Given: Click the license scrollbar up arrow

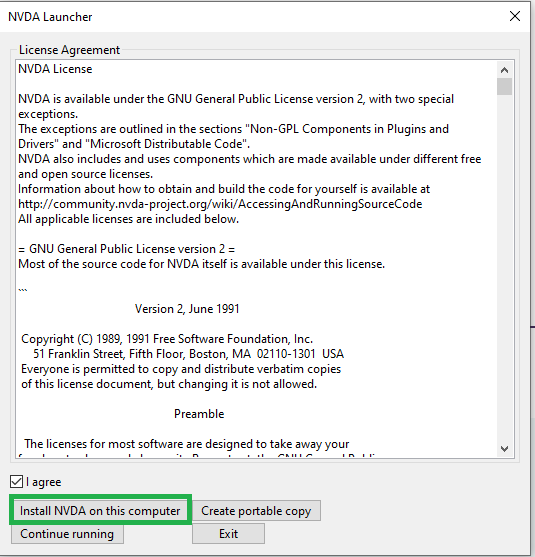Looking at the screenshot, I should click(504, 70).
